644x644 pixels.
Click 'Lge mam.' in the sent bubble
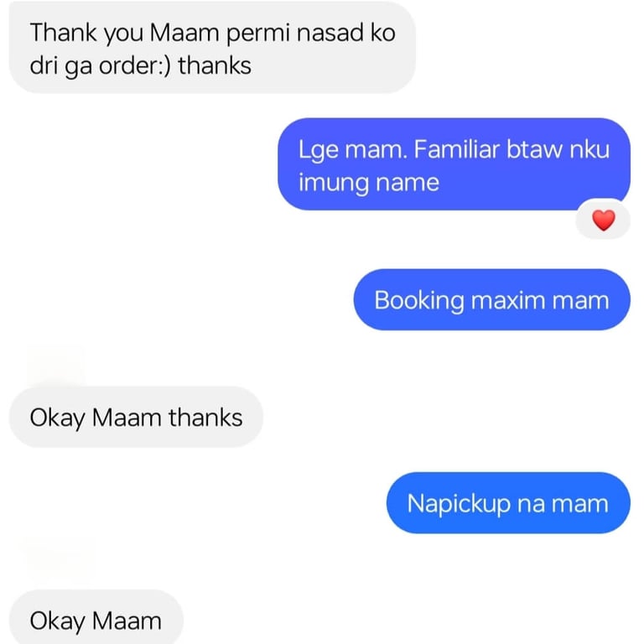pyautogui.click(x=353, y=150)
